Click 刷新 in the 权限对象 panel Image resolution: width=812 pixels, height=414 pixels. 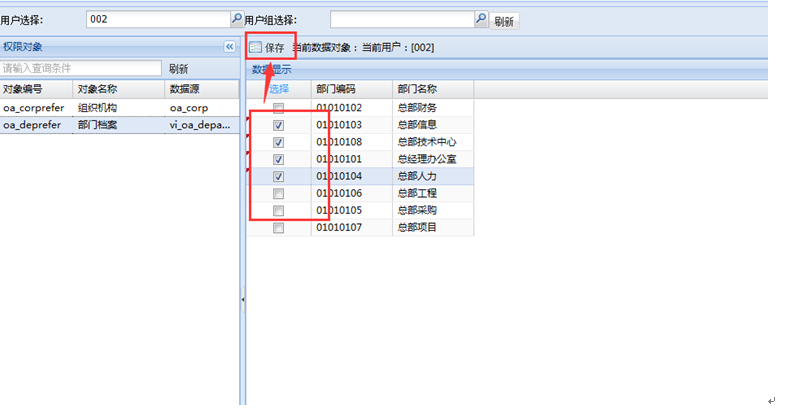pyautogui.click(x=179, y=68)
